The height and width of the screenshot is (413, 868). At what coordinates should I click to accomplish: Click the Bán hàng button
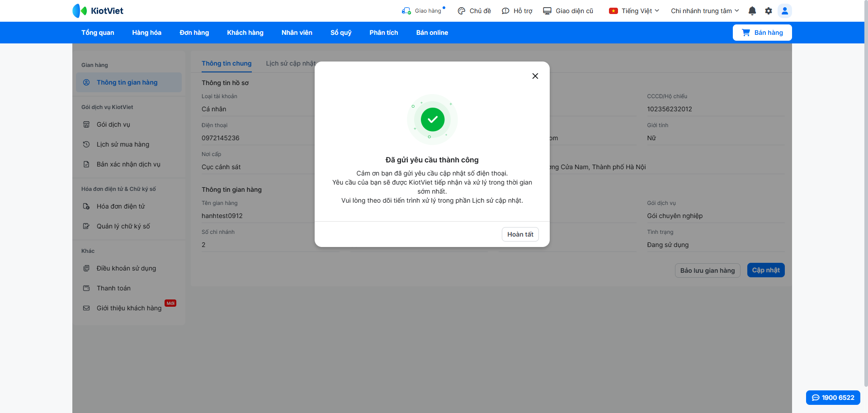[x=762, y=33]
